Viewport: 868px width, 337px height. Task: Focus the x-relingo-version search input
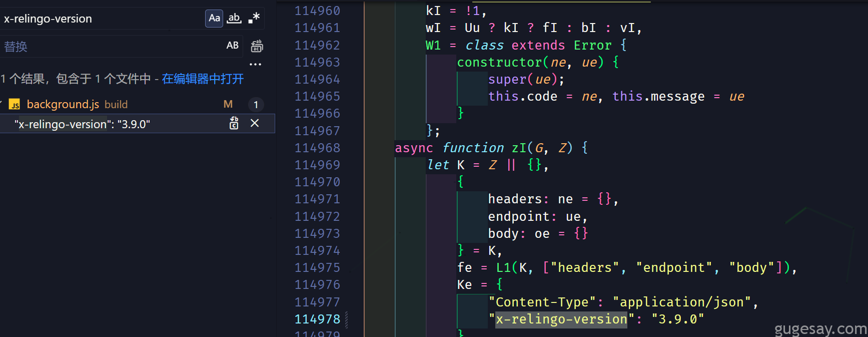click(103, 19)
